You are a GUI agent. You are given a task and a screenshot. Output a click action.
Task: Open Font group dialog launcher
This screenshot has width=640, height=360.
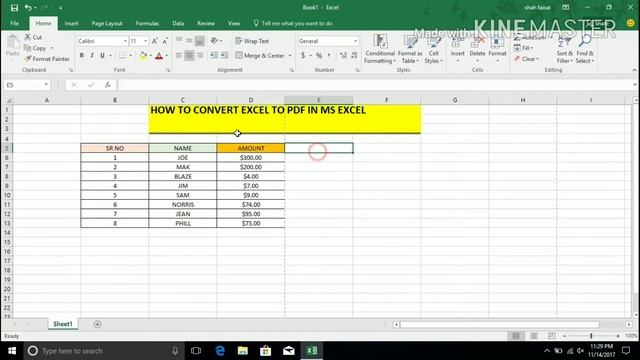pos(168,70)
